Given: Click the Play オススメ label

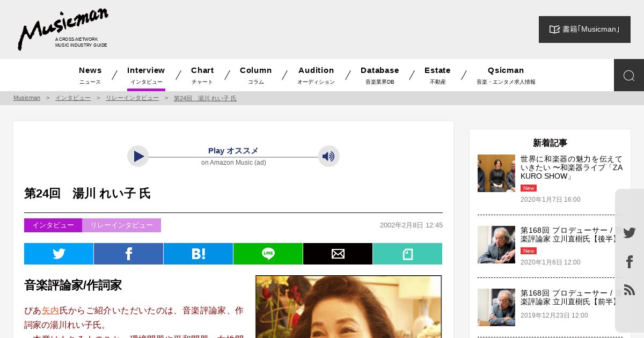Looking at the screenshot, I should (233, 151).
